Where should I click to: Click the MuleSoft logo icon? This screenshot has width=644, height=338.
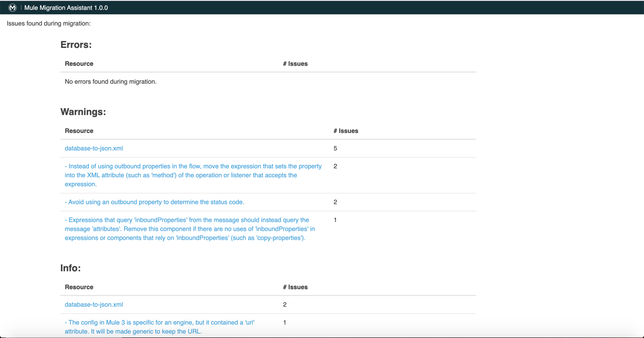point(12,8)
